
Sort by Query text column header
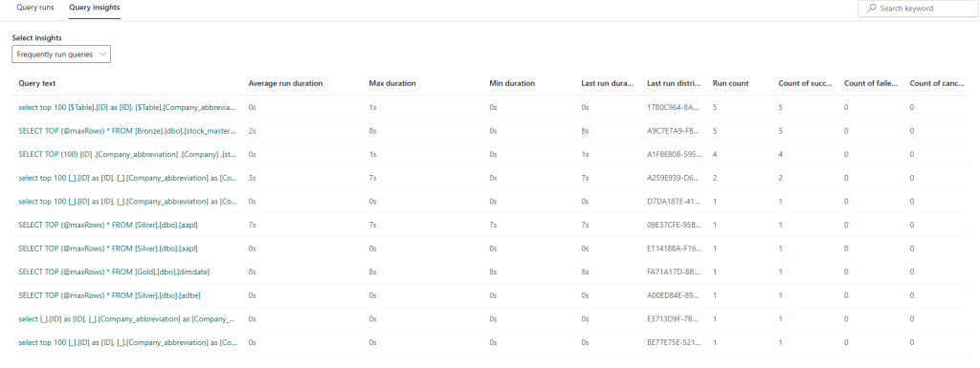(37, 83)
